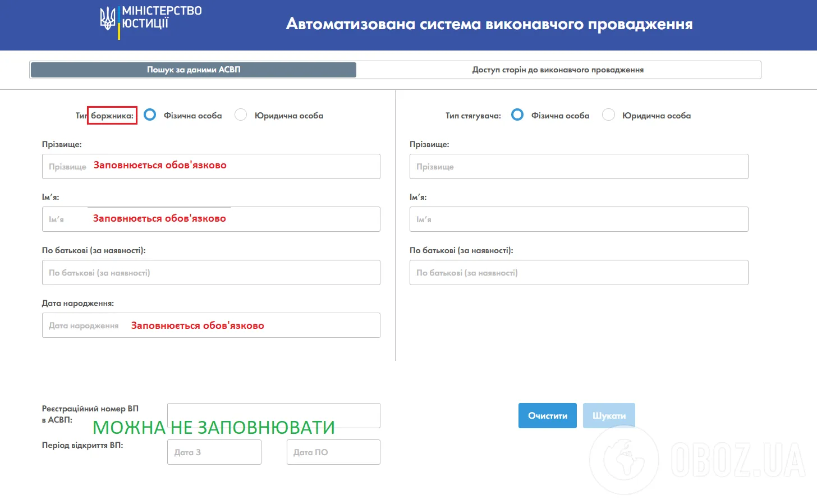Screen dimensions: 817x504
Task: Select Юридична особа for debtor type
Action: tap(241, 114)
